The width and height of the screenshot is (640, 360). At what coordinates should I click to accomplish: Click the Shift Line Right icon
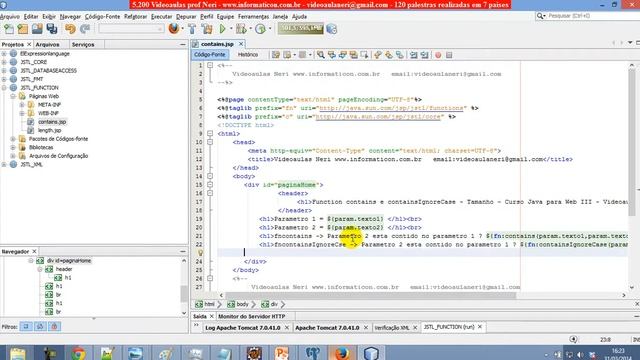(x=424, y=55)
